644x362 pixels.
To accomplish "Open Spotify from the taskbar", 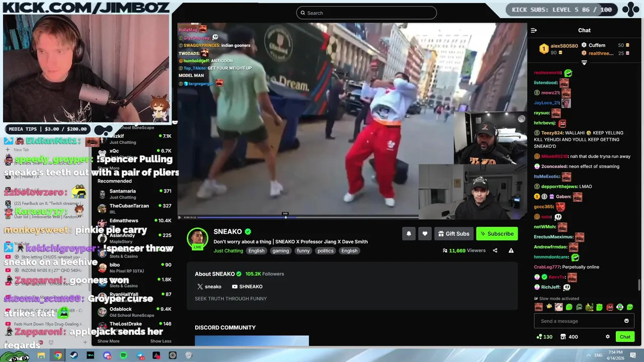I will pos(123,355).
